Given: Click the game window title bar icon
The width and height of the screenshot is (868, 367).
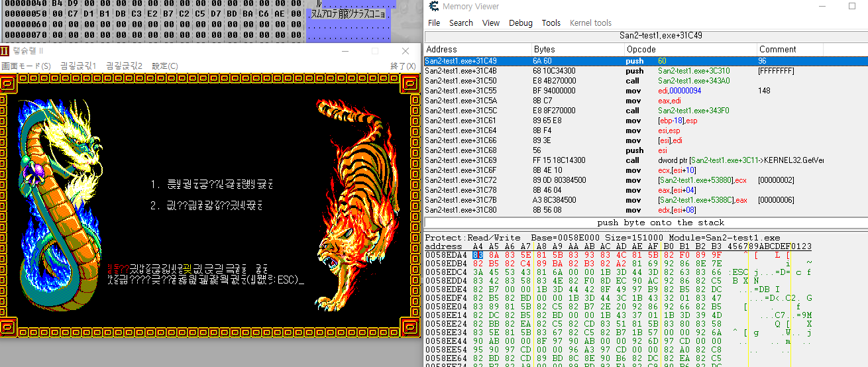Looking at the screenshot, I should coord(5,51).
